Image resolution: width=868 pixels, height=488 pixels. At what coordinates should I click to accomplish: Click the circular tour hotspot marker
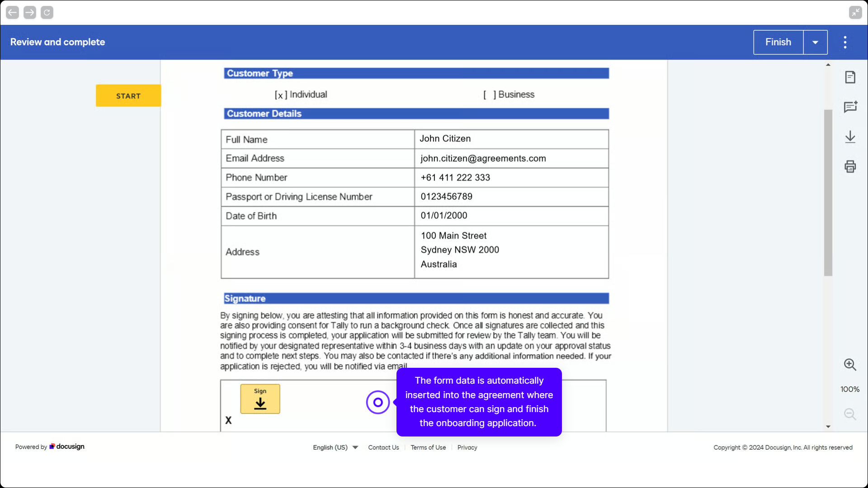378,402
